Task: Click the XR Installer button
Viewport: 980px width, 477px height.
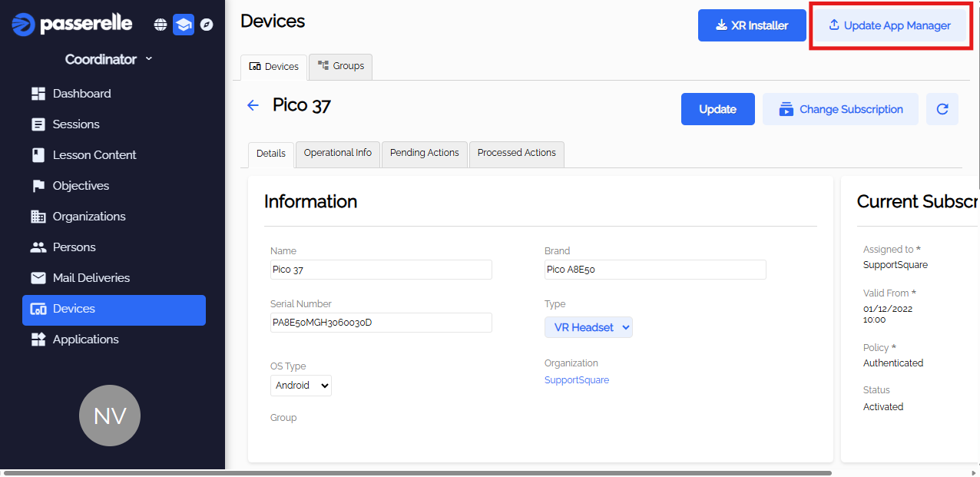Action: pyautogui.click(x=751, y=25)
